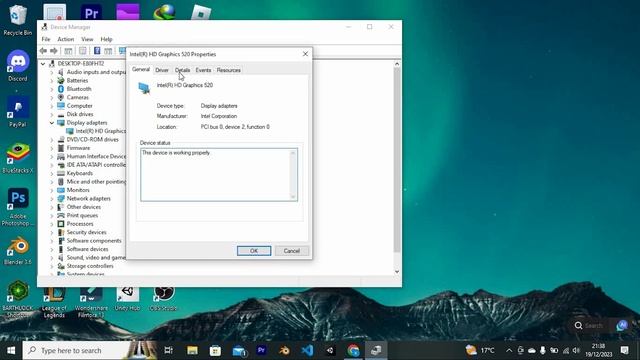Image resolution: width=640 pixels, height=360 pixels.
Task: Select Security devices in the device tree
Action: (x=82, y=232)
